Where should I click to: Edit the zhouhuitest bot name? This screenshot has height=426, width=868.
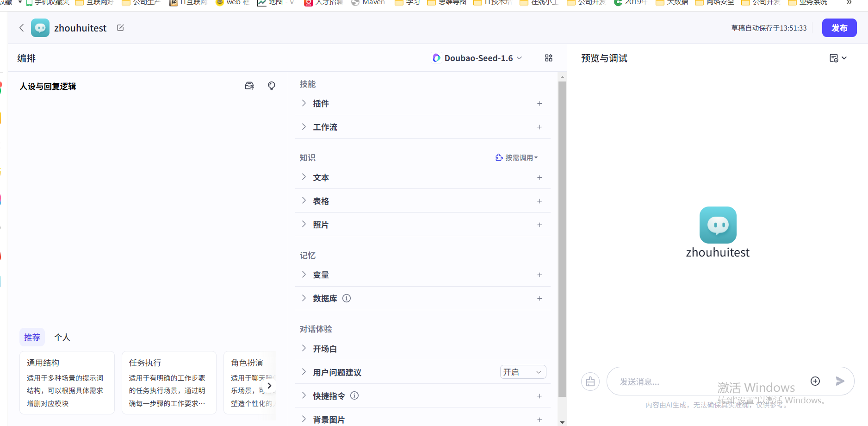pos(120,28)
